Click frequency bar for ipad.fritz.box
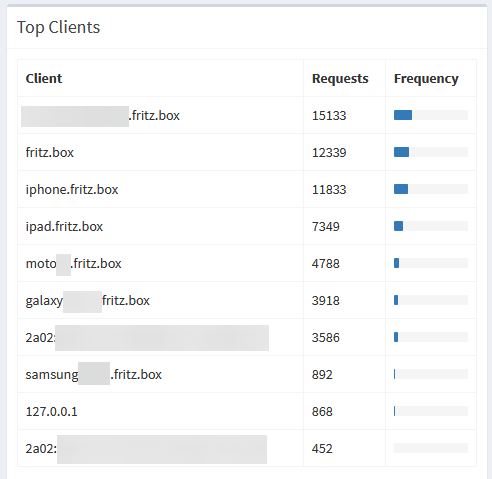This screenshot has width=492, height=479. (431, 226)
